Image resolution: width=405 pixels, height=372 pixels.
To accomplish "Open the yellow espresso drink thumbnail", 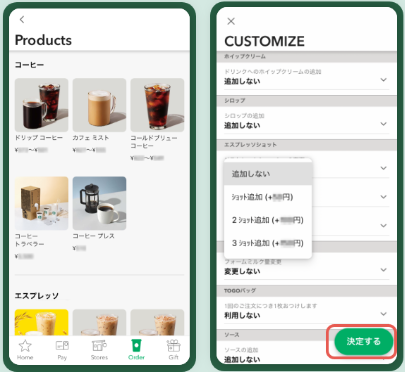I will 42,322.
